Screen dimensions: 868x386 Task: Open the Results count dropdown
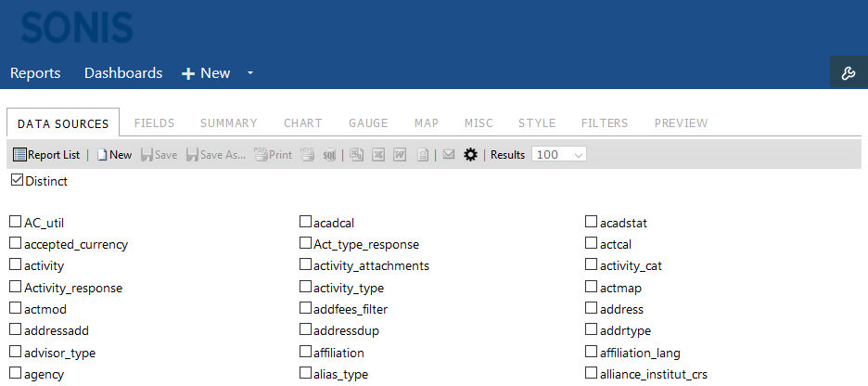point(558,155)
